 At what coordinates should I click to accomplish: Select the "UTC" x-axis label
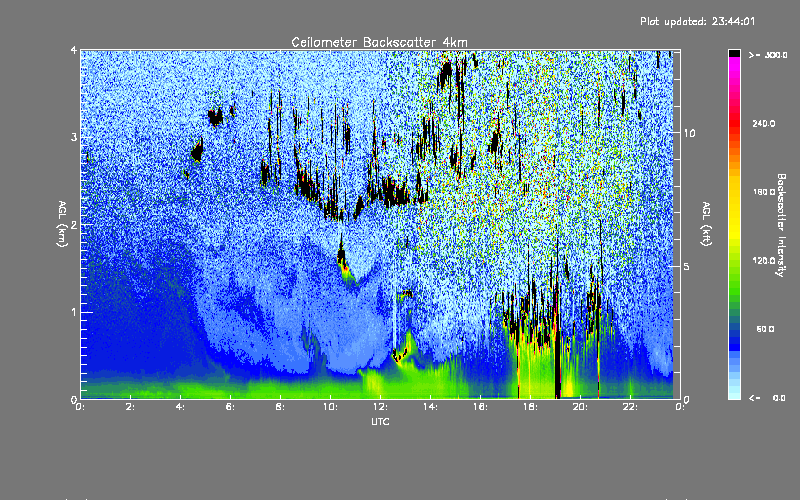[x=380, y=421]
